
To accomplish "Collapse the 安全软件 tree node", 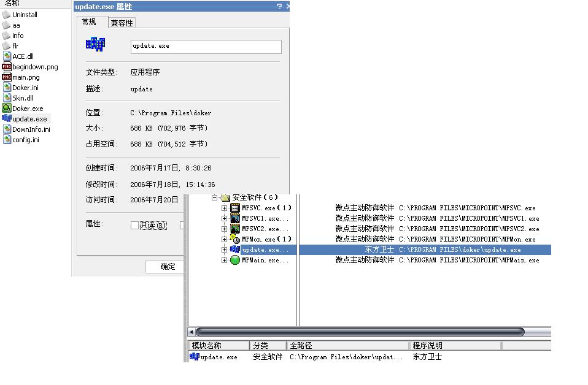I will point(214,197).
